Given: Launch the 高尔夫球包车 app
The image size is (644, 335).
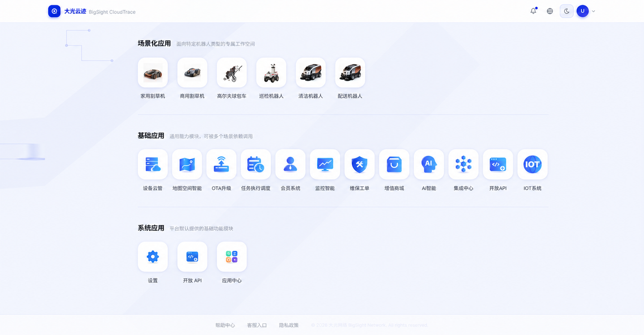Looking at the screenshot, I should click(232, 72).
